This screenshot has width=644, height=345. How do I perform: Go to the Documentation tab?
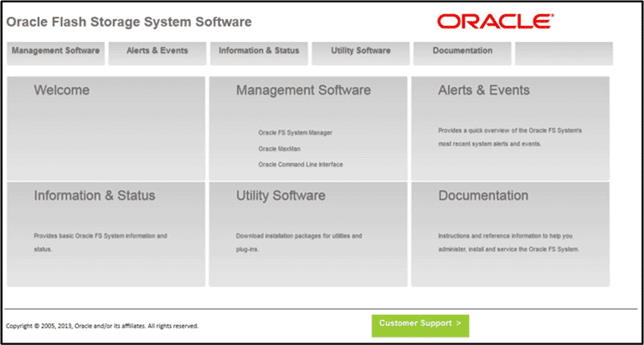point(462,53)
